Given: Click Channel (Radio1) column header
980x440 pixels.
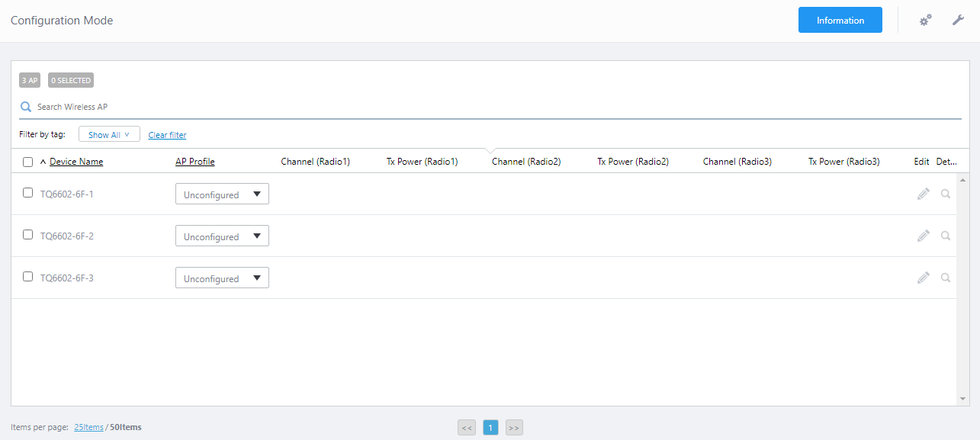Looking at the screenshot, I should click(316, 162).
